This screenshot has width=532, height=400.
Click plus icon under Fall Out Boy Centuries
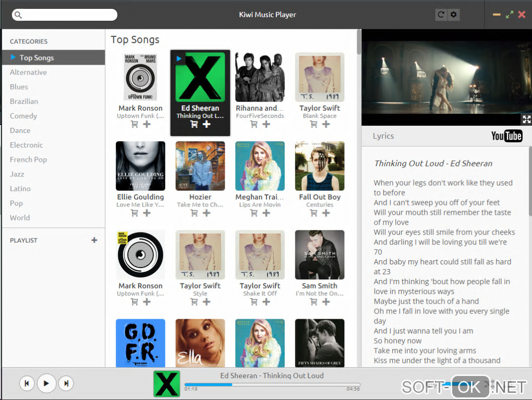pyautogui.click(x=326, y=213)
